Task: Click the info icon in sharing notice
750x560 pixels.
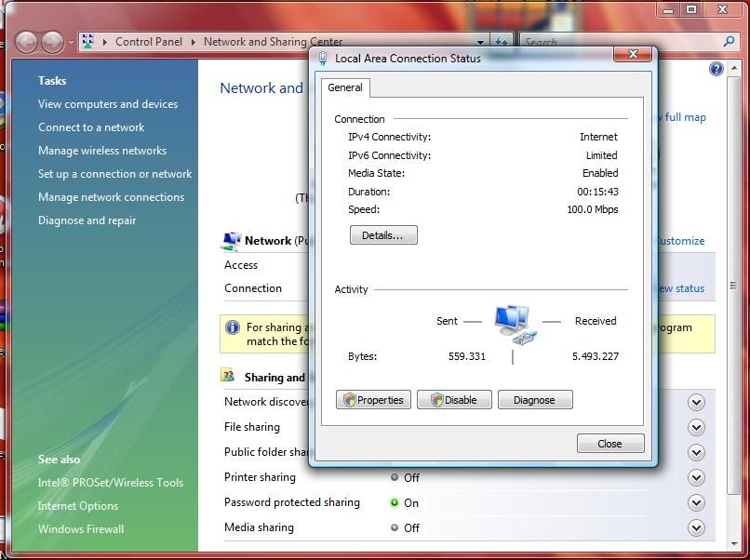Action: [233, 327]
